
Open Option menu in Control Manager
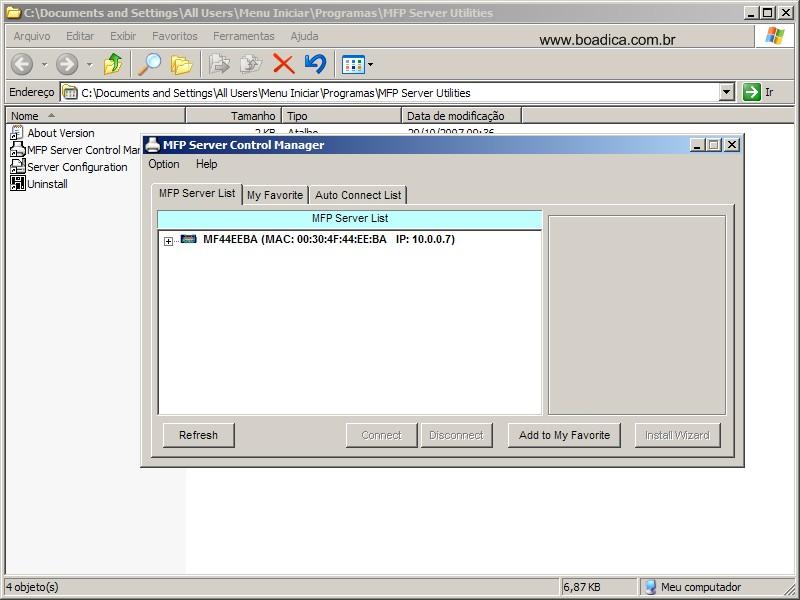click(164, 164)
